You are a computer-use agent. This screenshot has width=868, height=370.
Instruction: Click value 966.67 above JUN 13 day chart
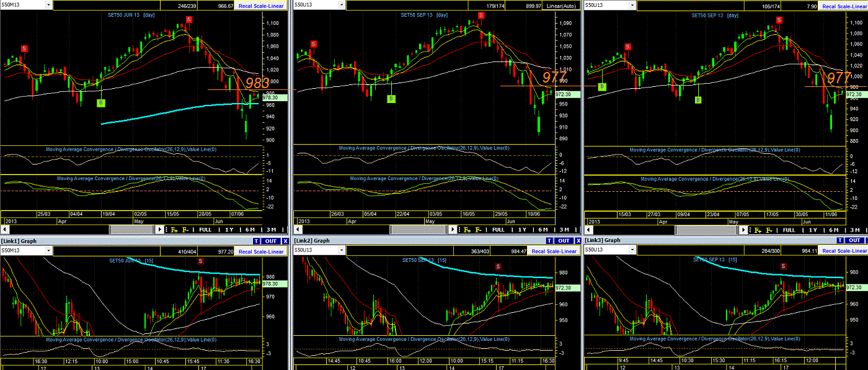click(x=225, y=6)
